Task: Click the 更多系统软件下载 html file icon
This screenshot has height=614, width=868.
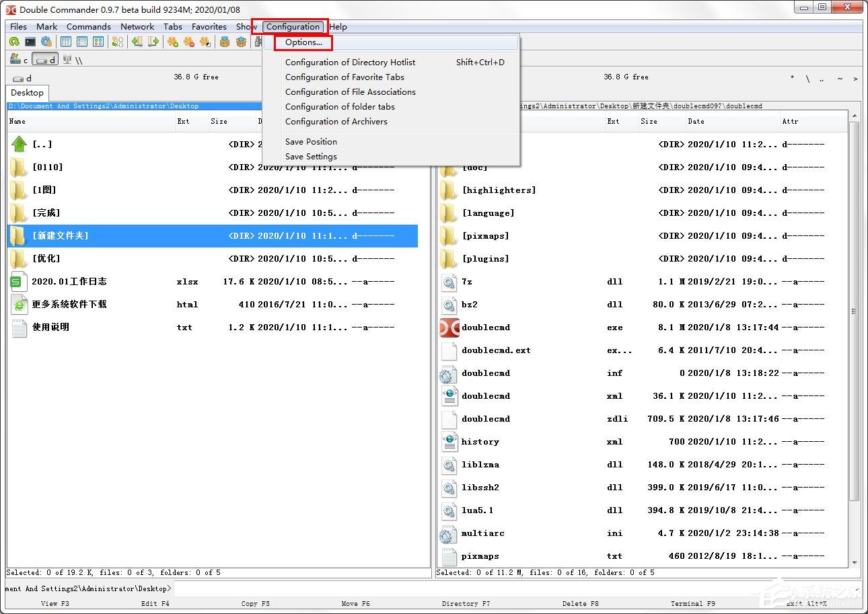Action: (x=19, y=304)
